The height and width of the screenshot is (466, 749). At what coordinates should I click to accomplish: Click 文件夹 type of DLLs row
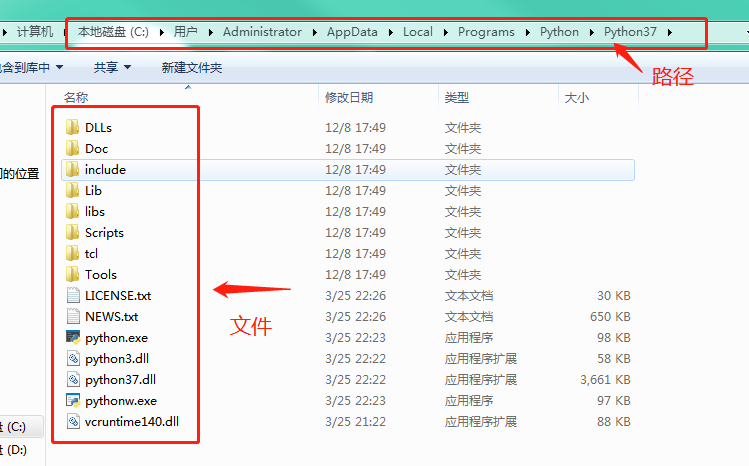463,128
